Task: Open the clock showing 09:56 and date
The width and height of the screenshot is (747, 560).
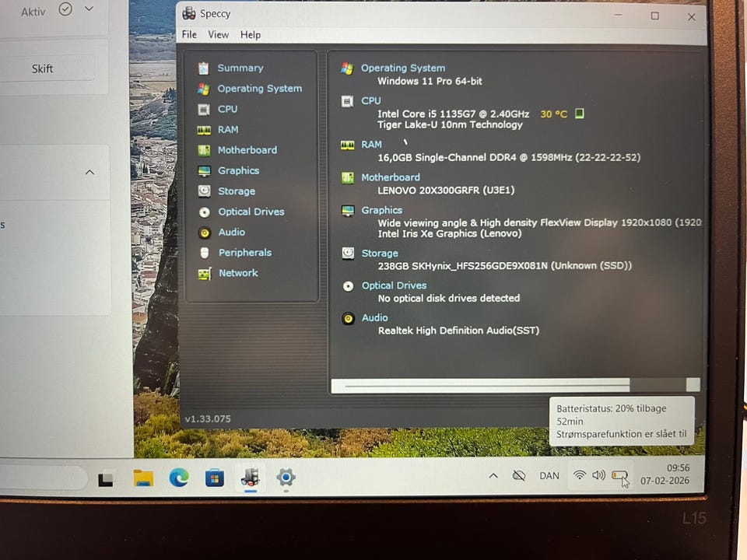Action: coord(665,474)
